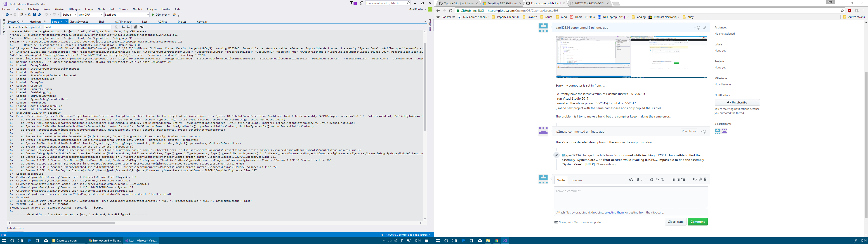Add a task list in comment editor
Viewport: 868px width, 244px height.
coord(683,180)
